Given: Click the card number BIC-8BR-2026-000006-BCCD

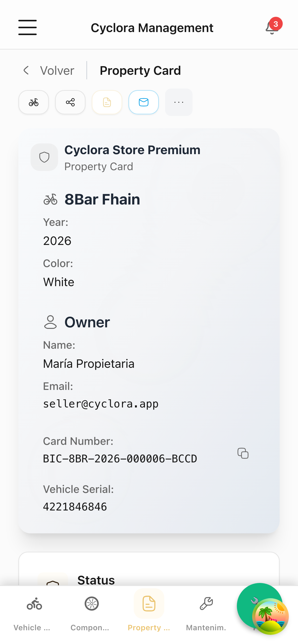Looking at the screenshot, I should tap(120, 459).
